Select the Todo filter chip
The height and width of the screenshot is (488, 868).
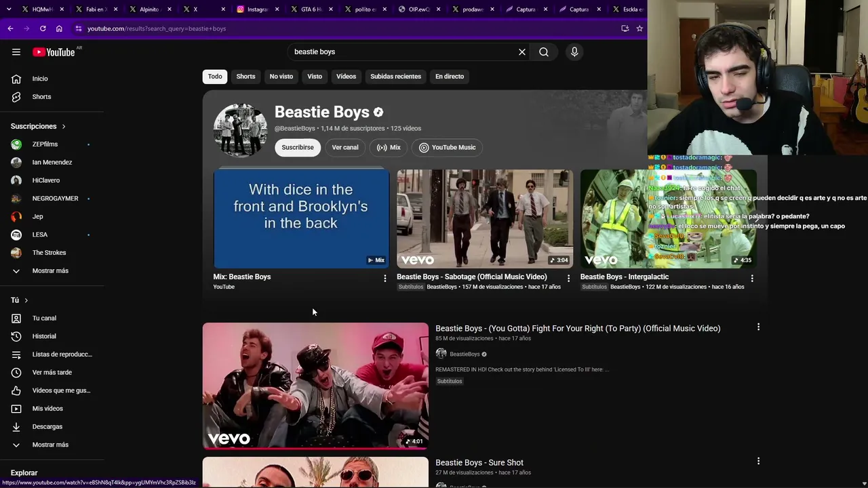tap(215, 77)
